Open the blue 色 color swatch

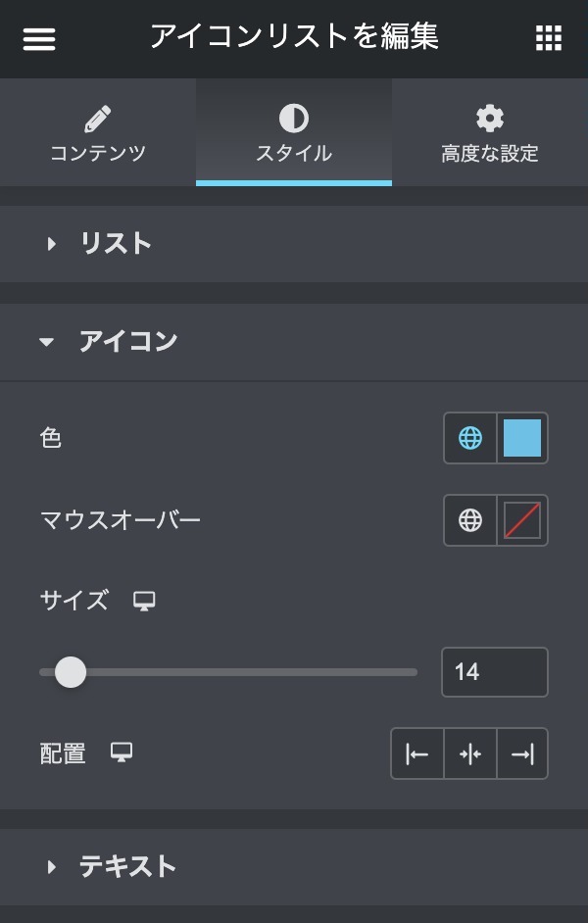(x=522, y=438)
